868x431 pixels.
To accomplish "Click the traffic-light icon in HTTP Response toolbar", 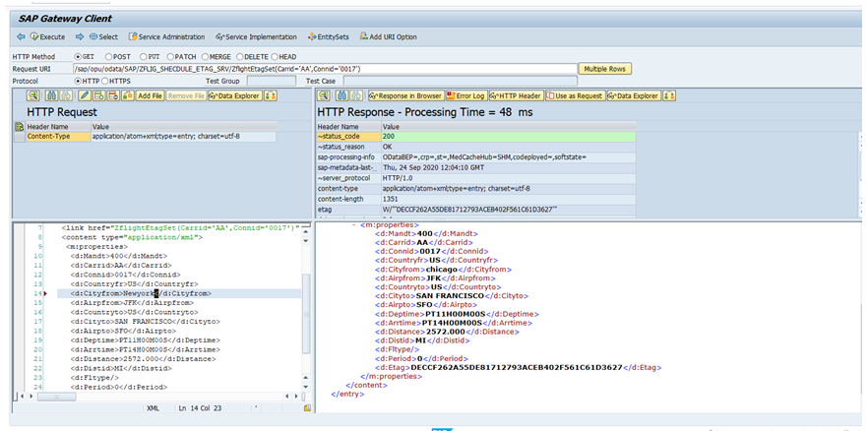I will (x=669, y=95).
